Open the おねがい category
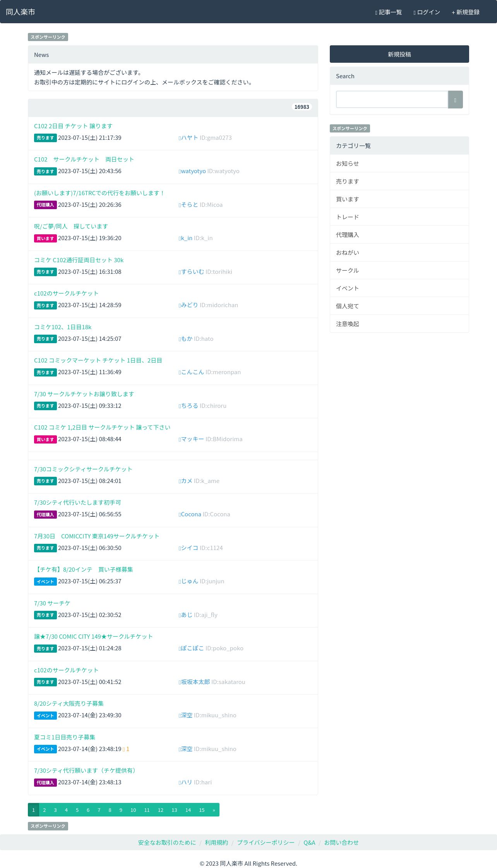 399,253
